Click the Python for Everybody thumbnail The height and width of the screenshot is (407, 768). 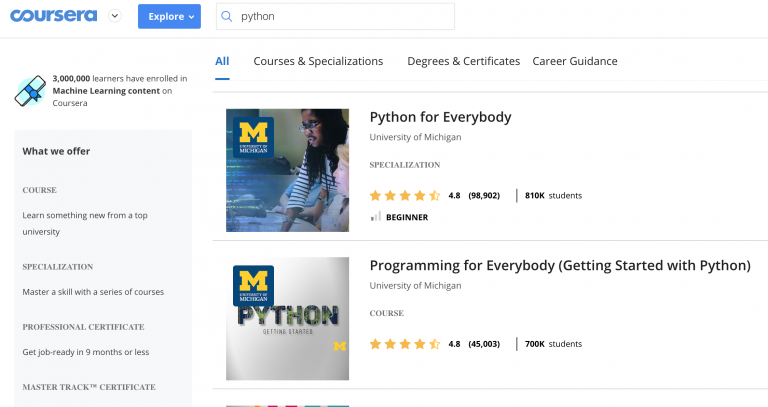(288, 170)
